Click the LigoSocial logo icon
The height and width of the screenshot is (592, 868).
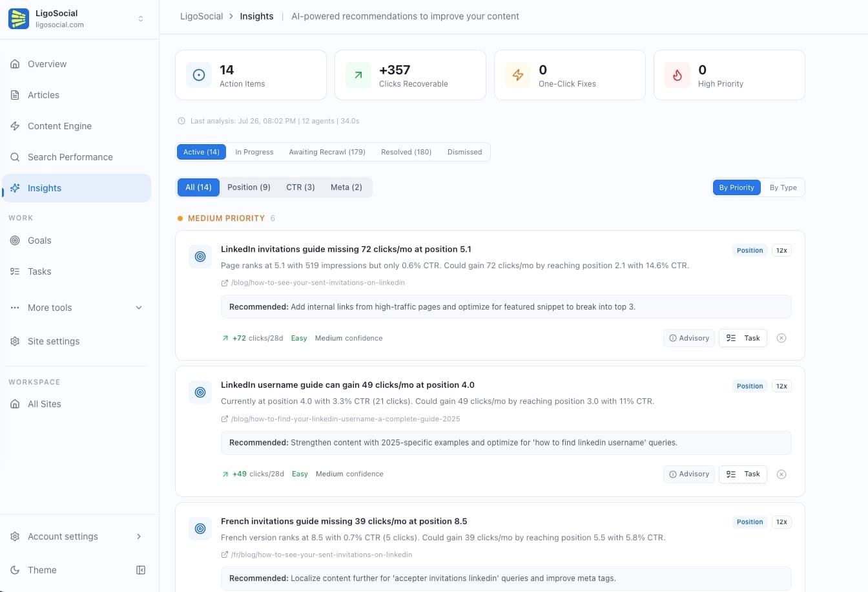pos(19,19)
